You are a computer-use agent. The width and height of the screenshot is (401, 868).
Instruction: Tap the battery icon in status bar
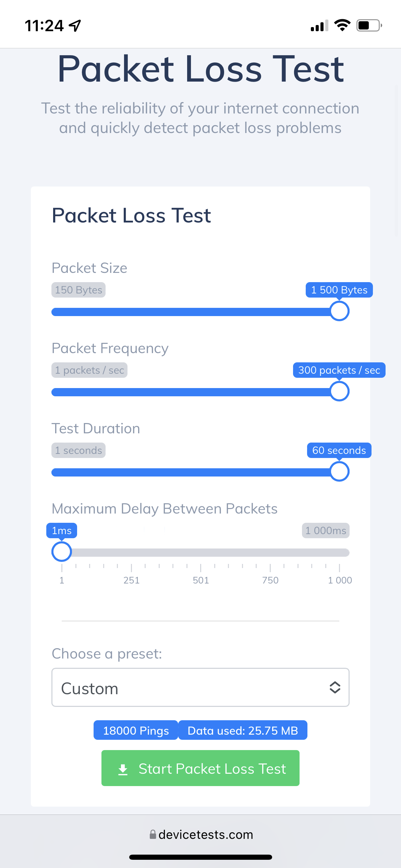369,25
